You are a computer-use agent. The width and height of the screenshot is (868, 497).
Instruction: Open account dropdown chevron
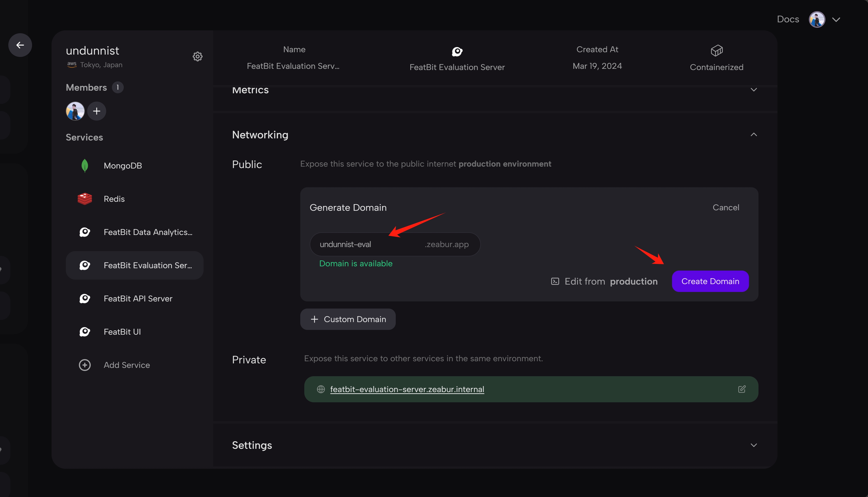tap(836, 19)
